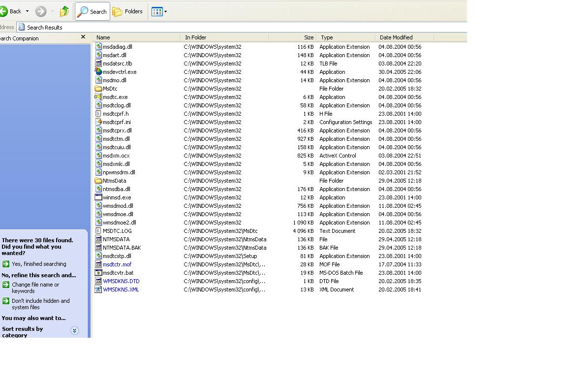Select the msdmo.dll file icon
Screen dimensions: 588x386
coord(98,80)
